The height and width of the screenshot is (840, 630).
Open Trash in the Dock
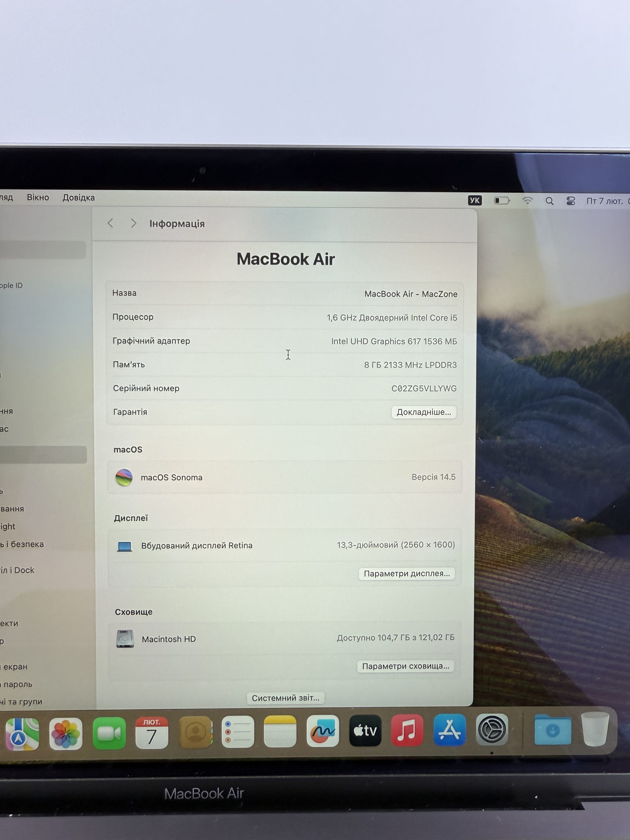click(595, 729)
